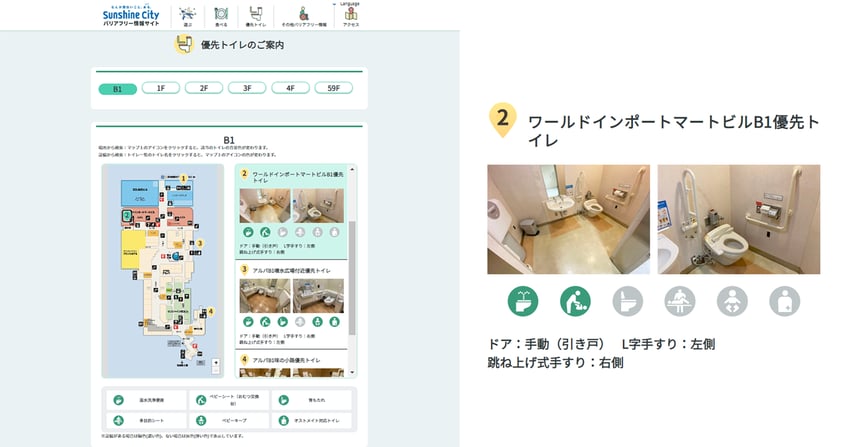Click greyed ostomate icon in toilet 2 card

(x=334, y=232)
